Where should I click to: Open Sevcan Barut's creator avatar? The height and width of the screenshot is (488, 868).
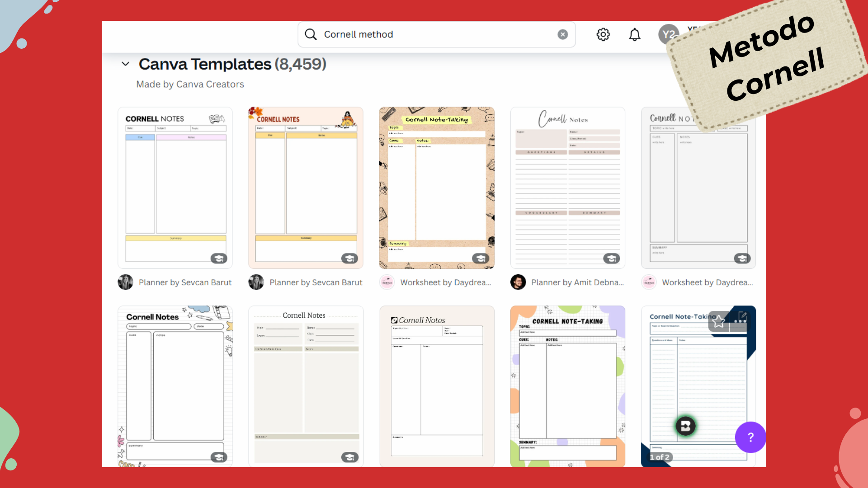tap(125, 282)
